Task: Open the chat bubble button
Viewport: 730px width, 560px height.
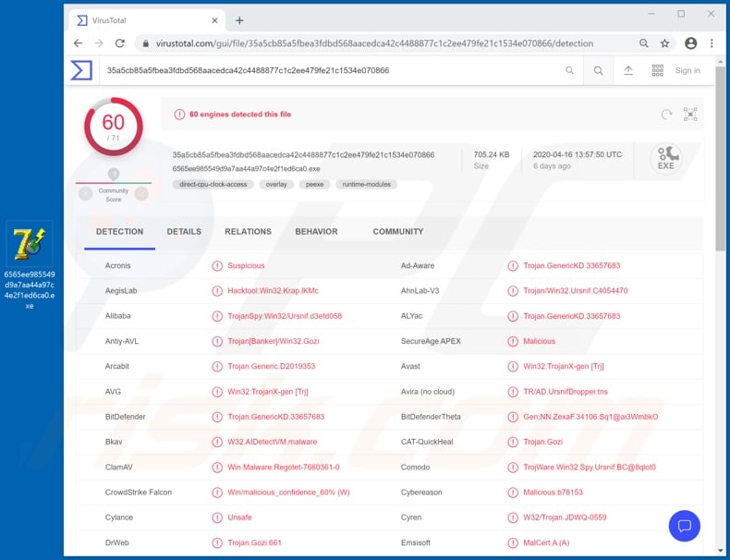Action: point(685,526)
